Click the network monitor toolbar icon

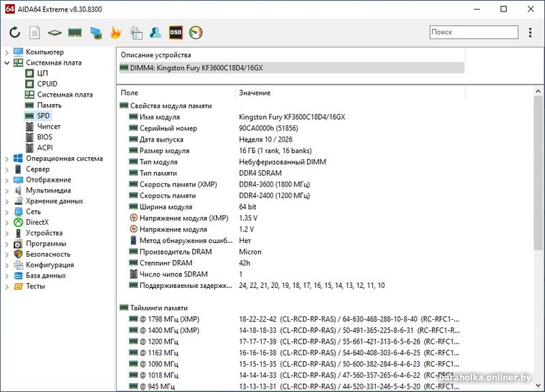(x=95, y=33)
